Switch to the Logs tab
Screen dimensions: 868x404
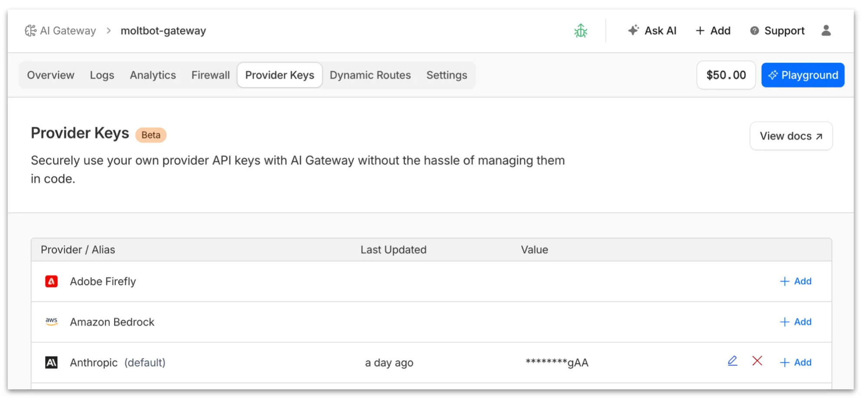click(102, 75)
